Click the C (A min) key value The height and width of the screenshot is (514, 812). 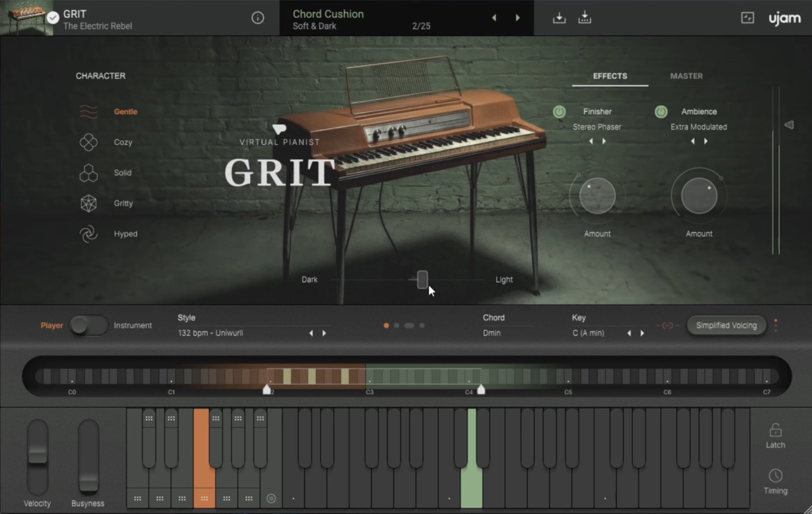click(589, 333)
